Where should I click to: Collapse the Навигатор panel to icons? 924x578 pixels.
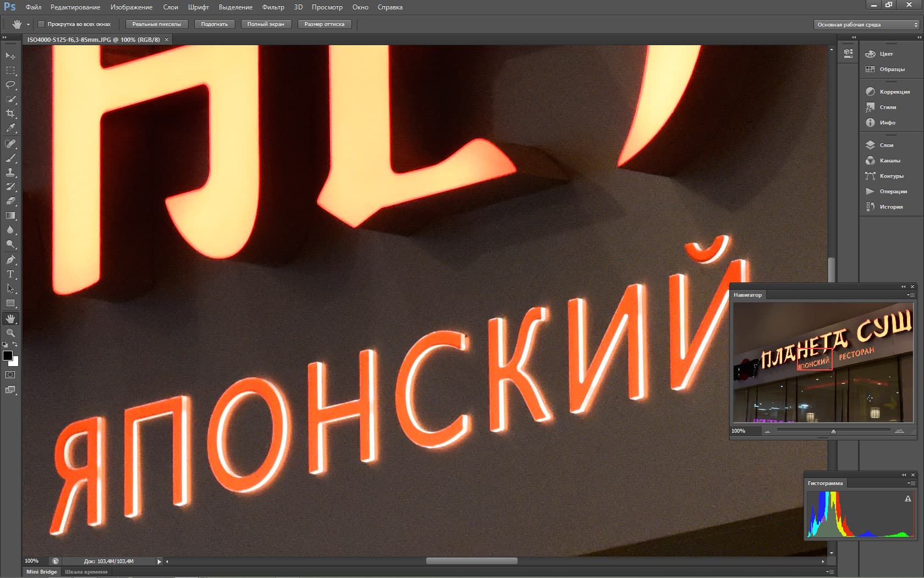point(903,287)
